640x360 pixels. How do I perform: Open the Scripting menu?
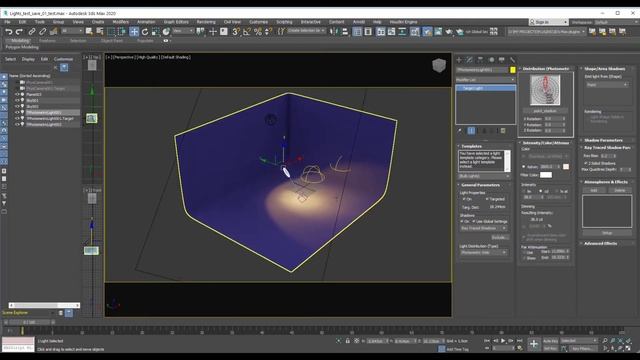point(284,22)
